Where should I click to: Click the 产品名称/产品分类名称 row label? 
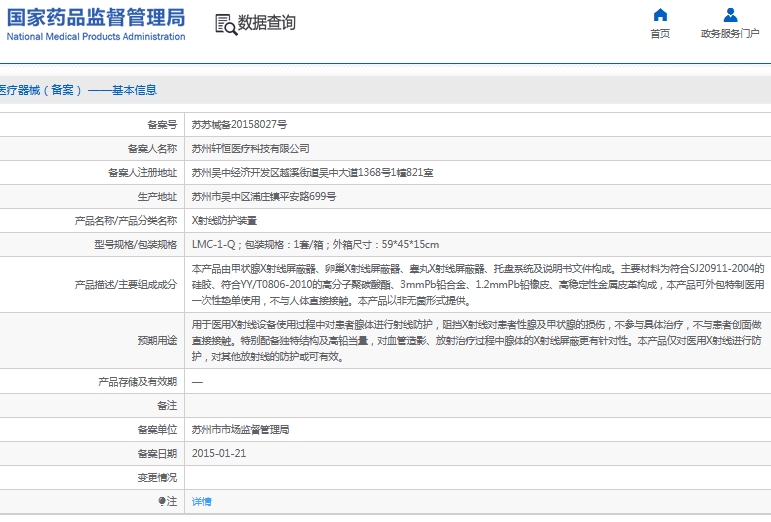125,221
